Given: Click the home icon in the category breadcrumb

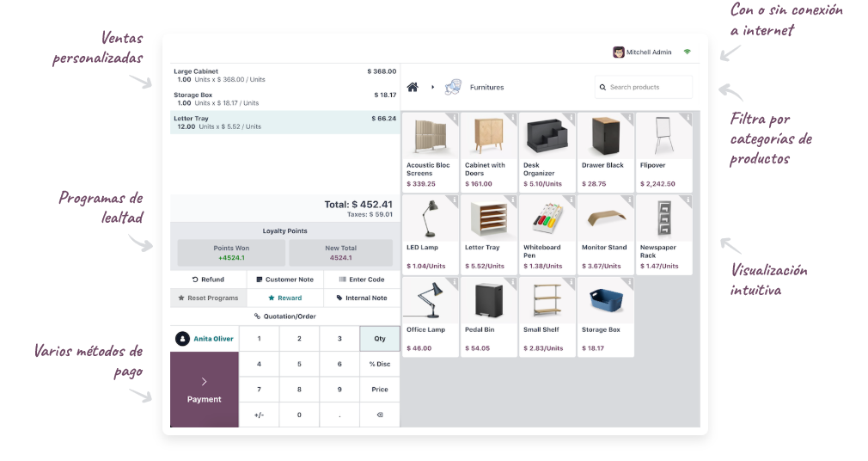Looking at the screenshot, I should click(413, 87).
